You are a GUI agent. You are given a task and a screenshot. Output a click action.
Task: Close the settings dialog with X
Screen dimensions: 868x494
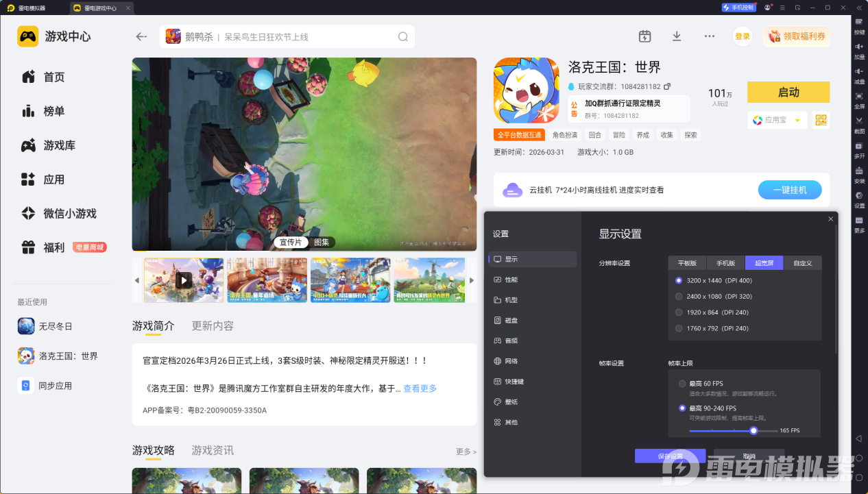(831, 219)
